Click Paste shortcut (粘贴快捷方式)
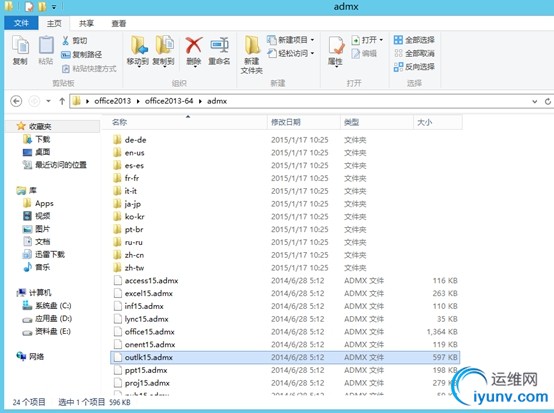Image resolution: width=554 pixels, height=413 pixels. [x=89, y=69]
